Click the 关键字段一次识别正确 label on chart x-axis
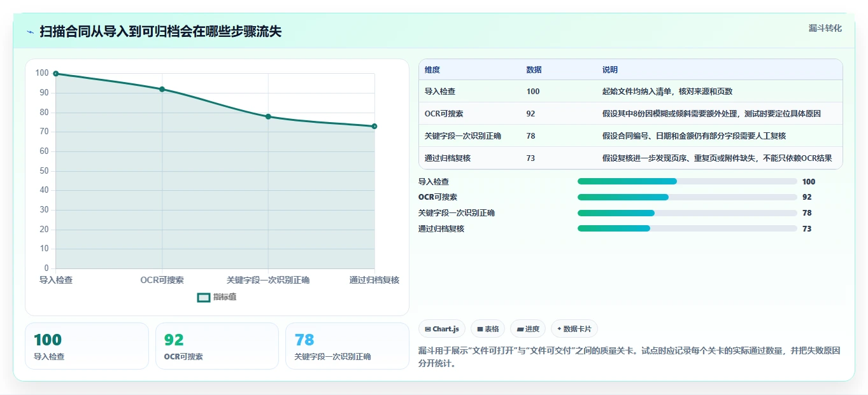This screenshot has height=395, width=868. pyautogui.click(x=268, y=280)
